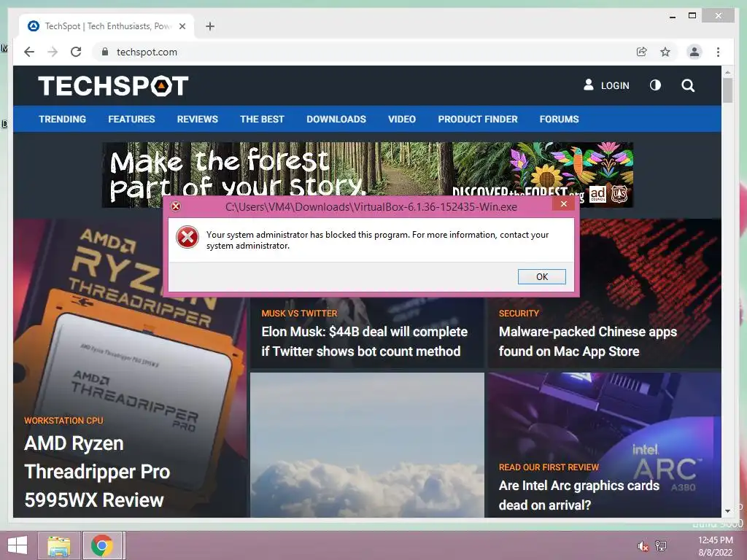Open the Chrome profile avatar

pos(694,52)
